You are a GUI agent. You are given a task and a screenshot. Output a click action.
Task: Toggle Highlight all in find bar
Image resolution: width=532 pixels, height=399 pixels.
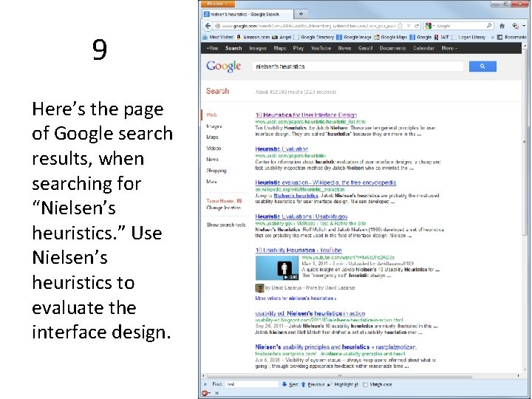(343, 384)
